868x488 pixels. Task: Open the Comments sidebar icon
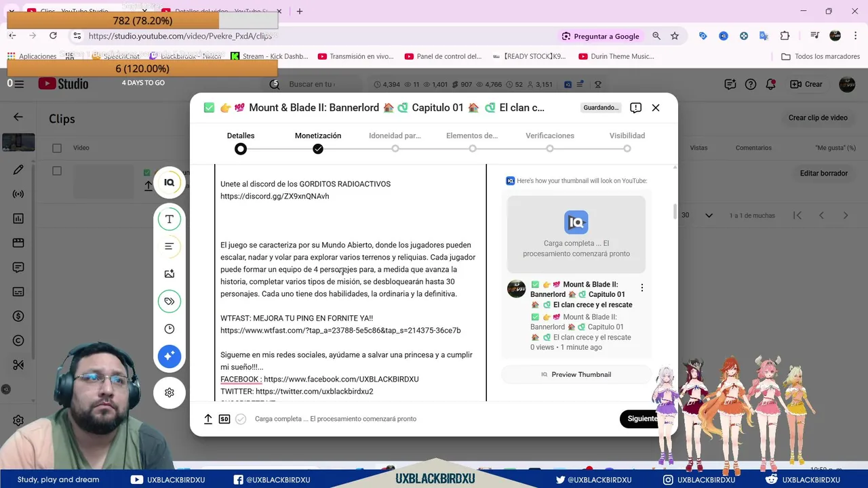pos(18,267)
